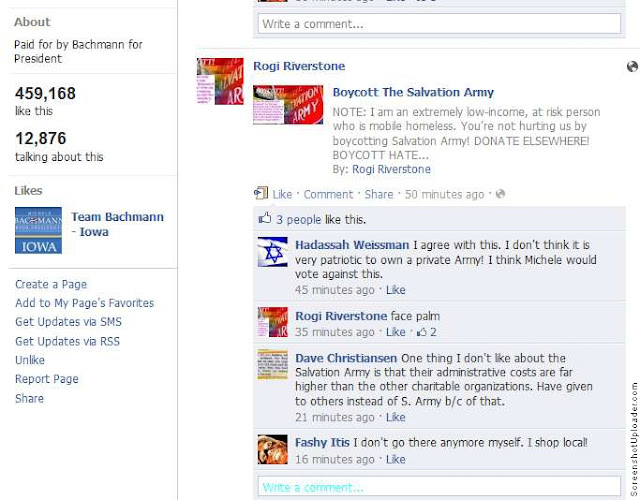The image size is (640, 500).
Task: Focus the bottom Write a comment field
Action: (x=439, y=487)
